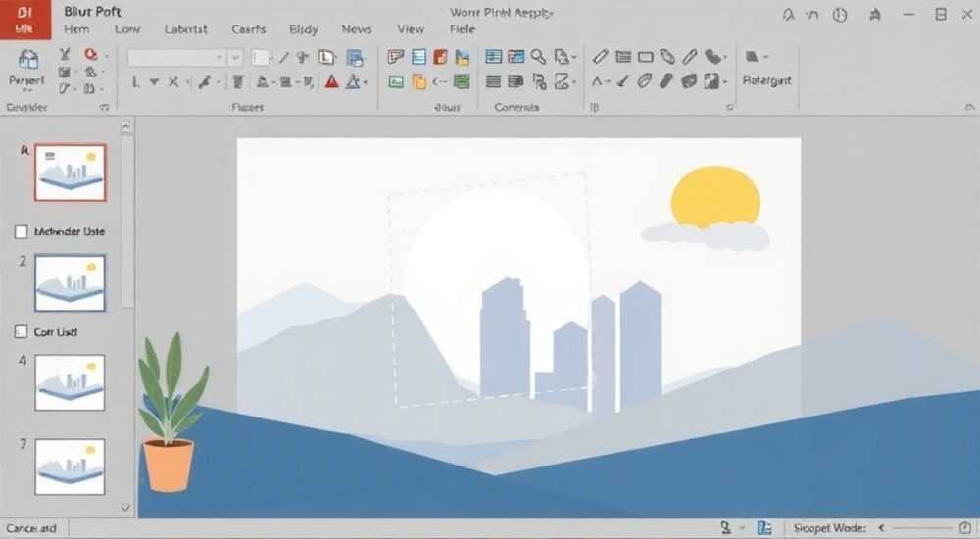Click the orange copy pages icon
The width and height of the screenshot is (980, 539).
(x=418, y=82)
